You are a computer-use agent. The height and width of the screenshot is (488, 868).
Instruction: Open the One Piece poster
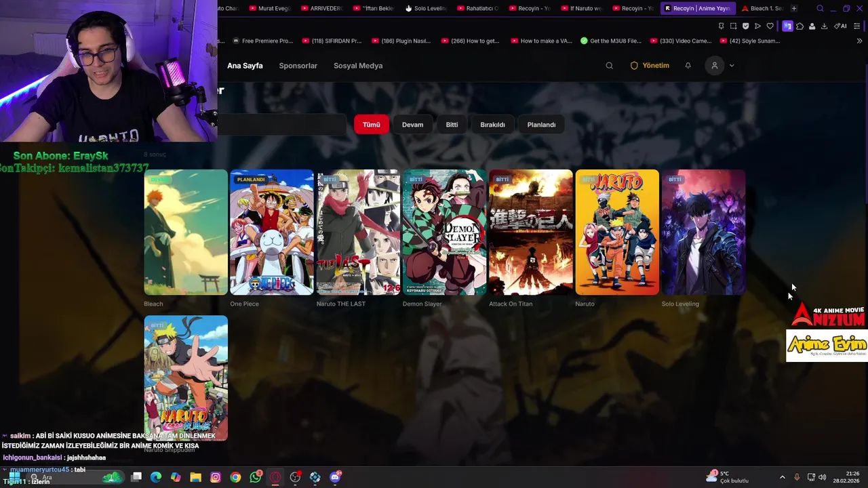272,232
